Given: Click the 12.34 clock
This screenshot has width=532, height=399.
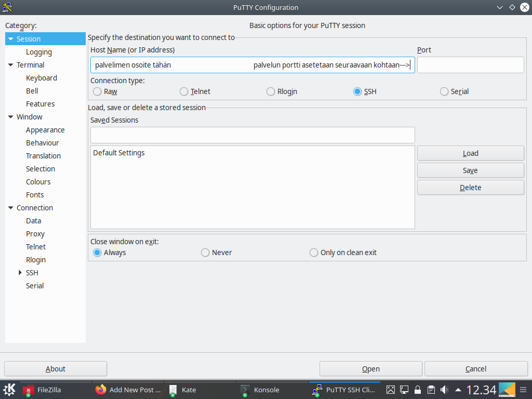Looking at the screenshot, I should [x=481, y=390].
